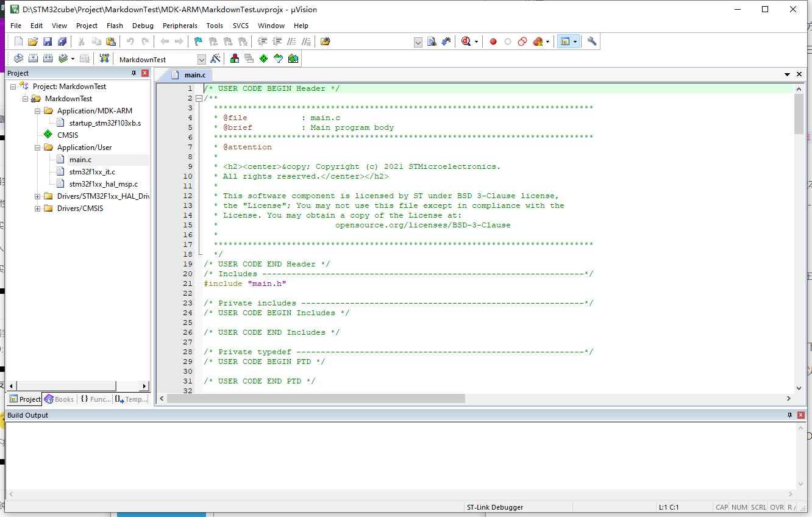Viewport: 812px width, 517px height.
Task: Collapse the comment block at line 2
Action: point(199,98)
